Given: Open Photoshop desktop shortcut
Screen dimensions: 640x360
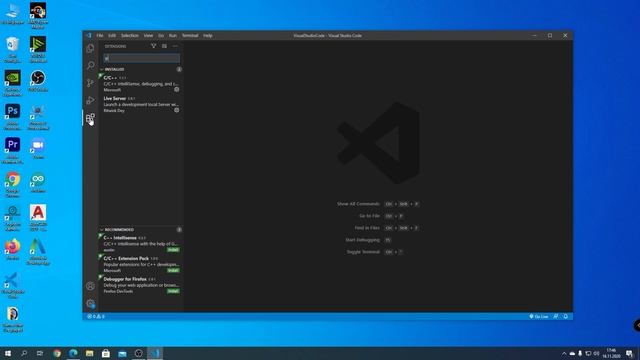Looking at the screenshot, I should [x=13, y=117].
